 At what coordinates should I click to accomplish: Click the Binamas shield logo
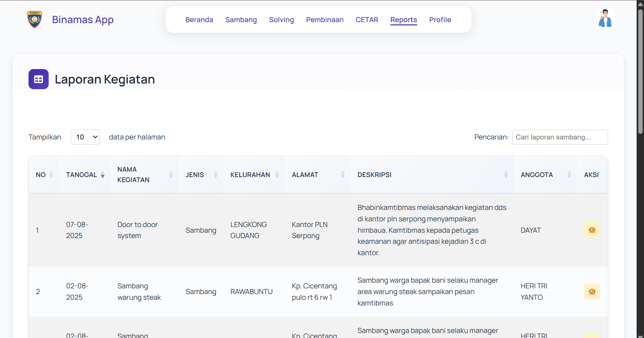click(x=35, y=19)
